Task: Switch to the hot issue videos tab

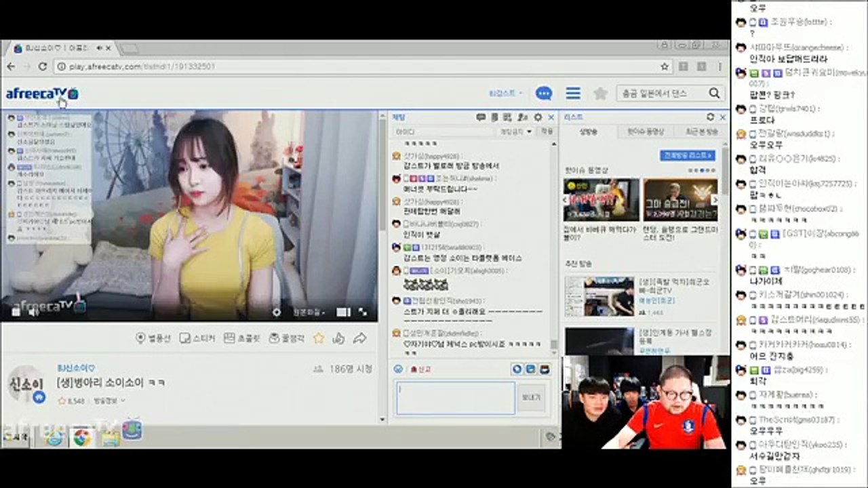Action: click(645, 131)
